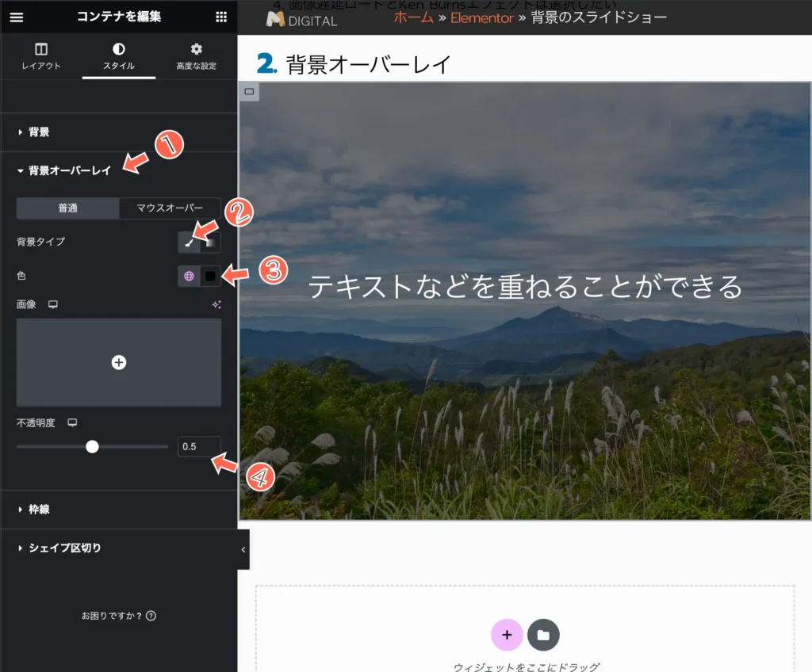Open the 高度な設定 tab
The width and height of the screenshot is (812, 672).
(196, 57)
